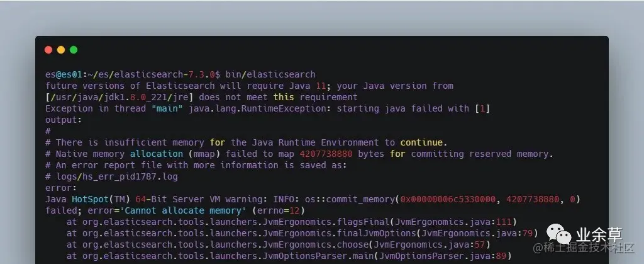Click the text 'java.lang.RuntimeException:'
The width and height of the screenshot is (644, 264).
coord(260,108)
